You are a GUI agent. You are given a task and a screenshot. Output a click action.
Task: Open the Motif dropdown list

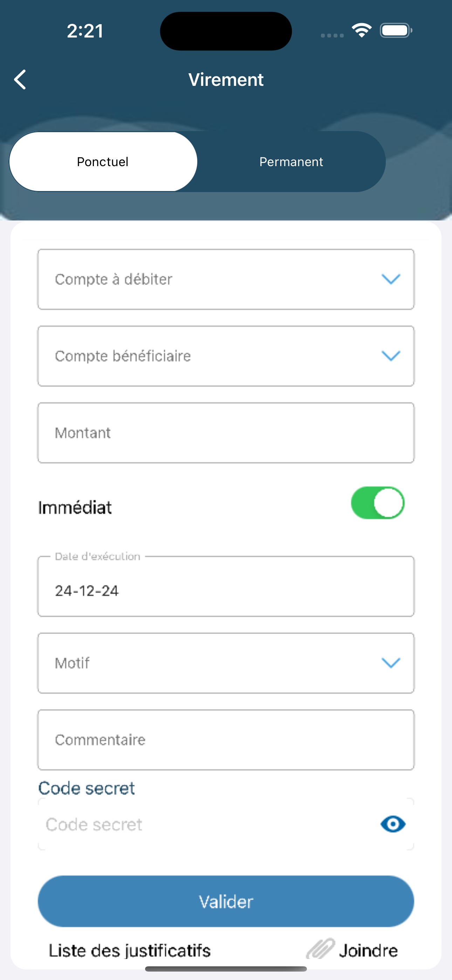[x=226, y=663]
